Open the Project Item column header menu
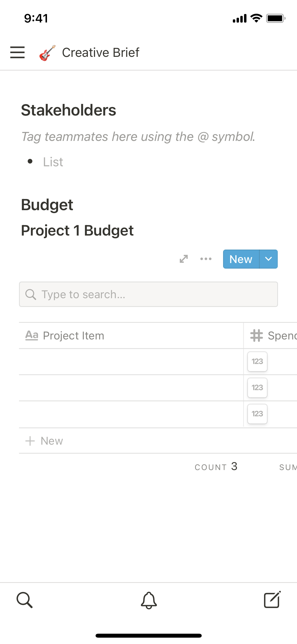Image resolution: width=297 pixels, height=644 pixels. coord(73,335)
